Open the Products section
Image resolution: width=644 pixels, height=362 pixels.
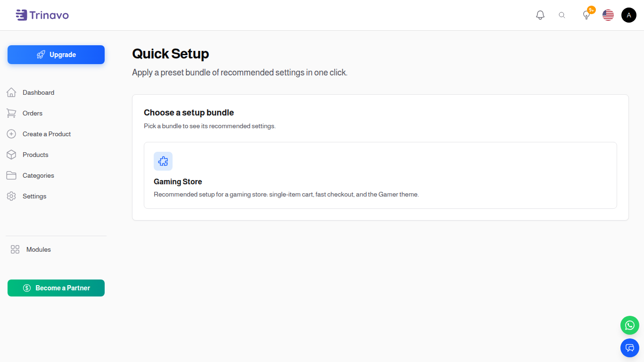(x=35, y=155)
